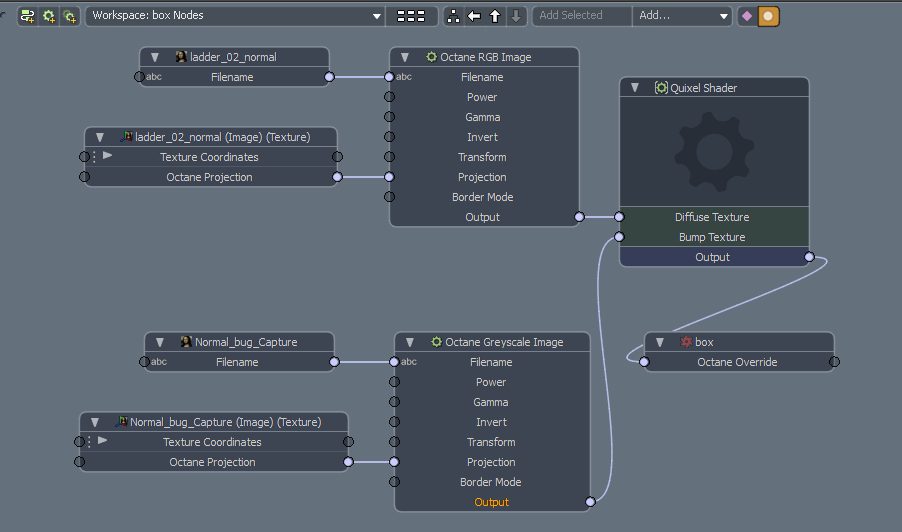Click the down arrow navigation icon

coord(516,16)
